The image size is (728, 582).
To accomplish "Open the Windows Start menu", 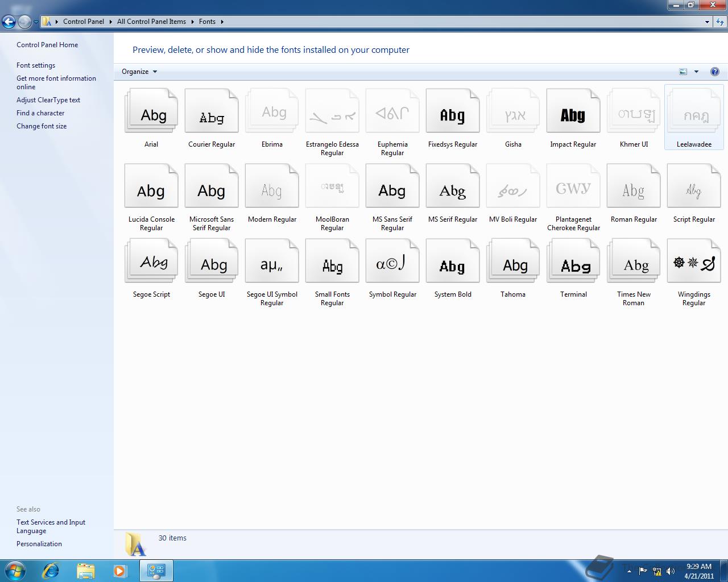I will 15,571.
